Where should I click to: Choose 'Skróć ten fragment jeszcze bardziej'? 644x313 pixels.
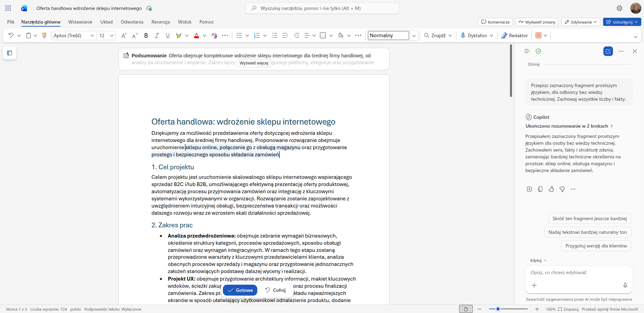click(589, 218)
